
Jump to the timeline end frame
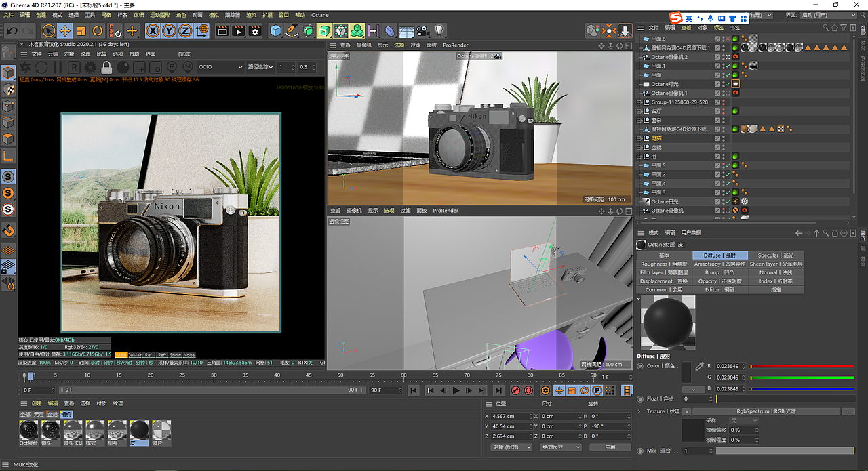point(498,390)
